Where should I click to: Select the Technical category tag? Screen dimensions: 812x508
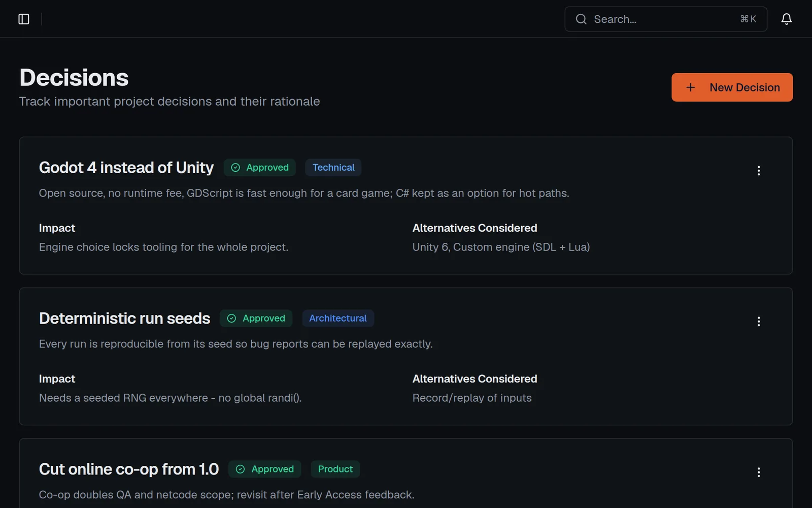pyautogui.click(x=333, y=168)
